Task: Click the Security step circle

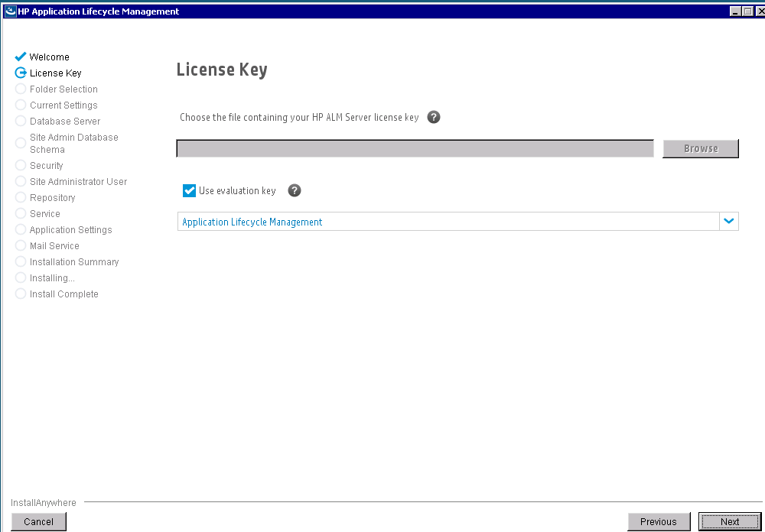Action: 21,165
